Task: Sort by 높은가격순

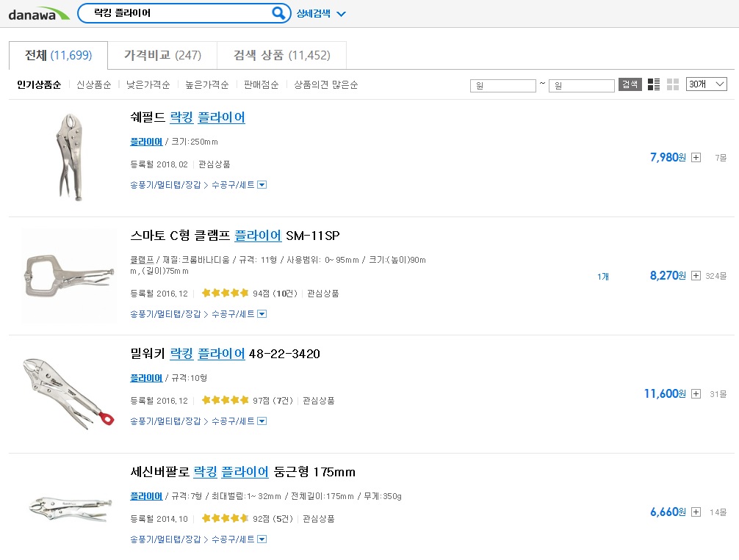Action: click(207, 85)
